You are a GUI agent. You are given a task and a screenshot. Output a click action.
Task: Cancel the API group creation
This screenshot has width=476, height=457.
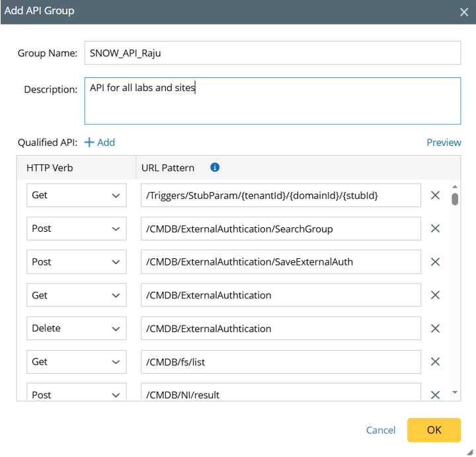click(381, 430)
